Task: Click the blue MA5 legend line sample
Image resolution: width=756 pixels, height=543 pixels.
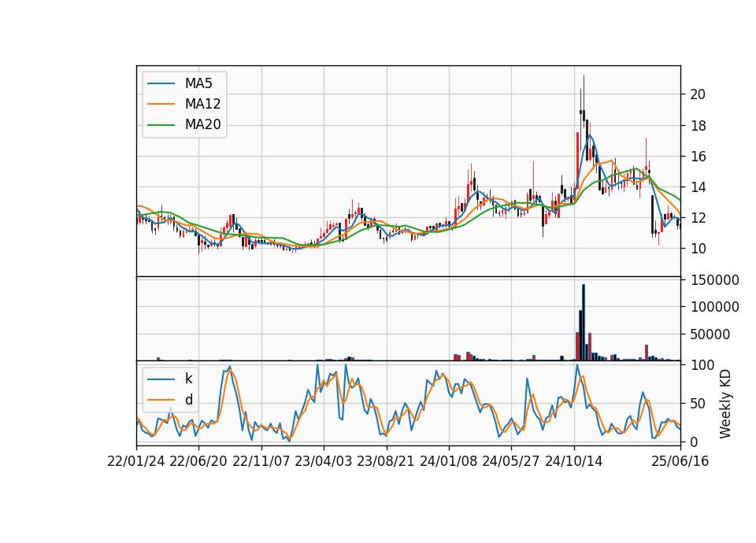Action: tap(161, 83)
